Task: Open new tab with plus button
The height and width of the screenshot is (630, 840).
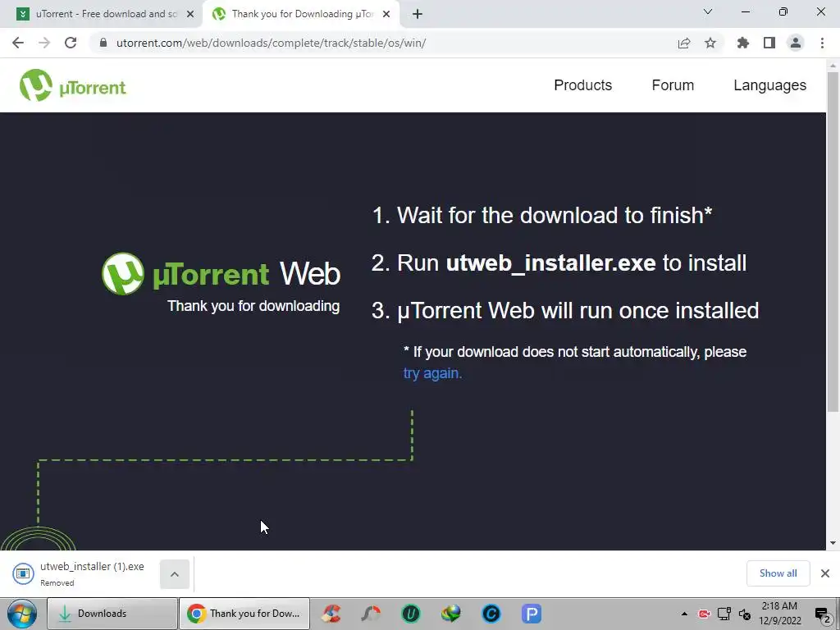Action: [x=418, y=14]
